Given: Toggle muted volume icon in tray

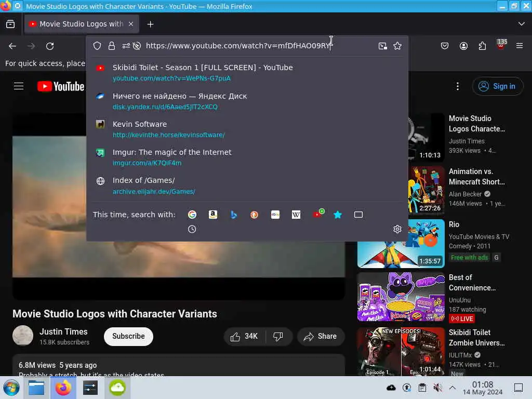Looking at the screenshot, I should tap(437, 388).
